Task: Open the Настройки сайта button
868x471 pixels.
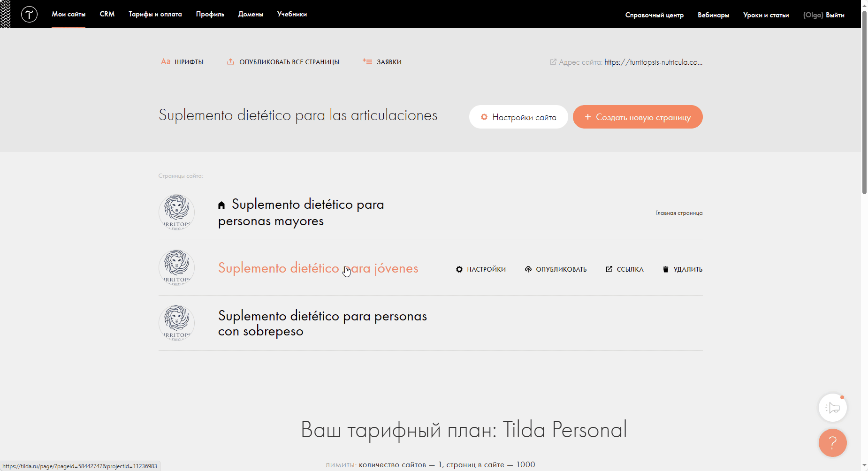Action: tap(518, 117)
